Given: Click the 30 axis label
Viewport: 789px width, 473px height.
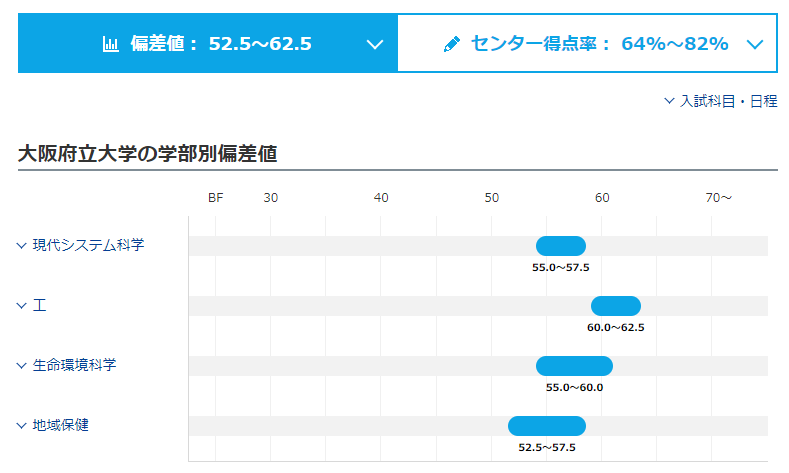Looking at the screenshot, I should click(x=271, y=198).
